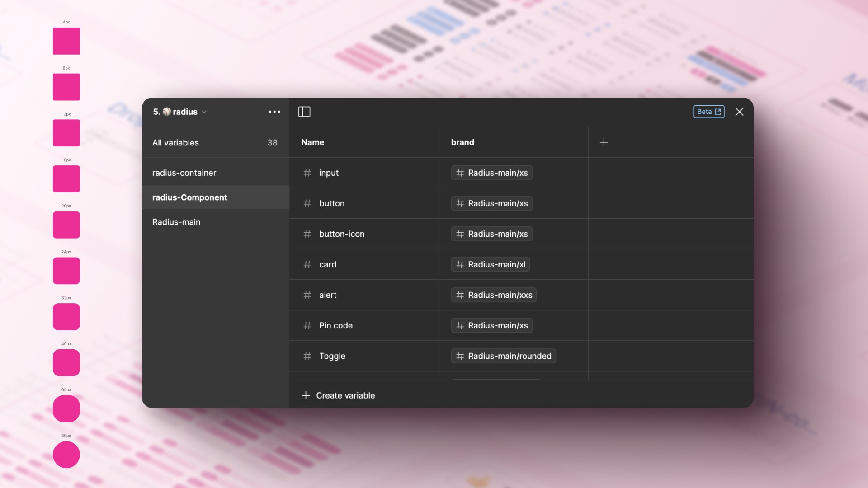Add a new mode column with plus
This screenshot has height=488, width=868.
(604, 142)
